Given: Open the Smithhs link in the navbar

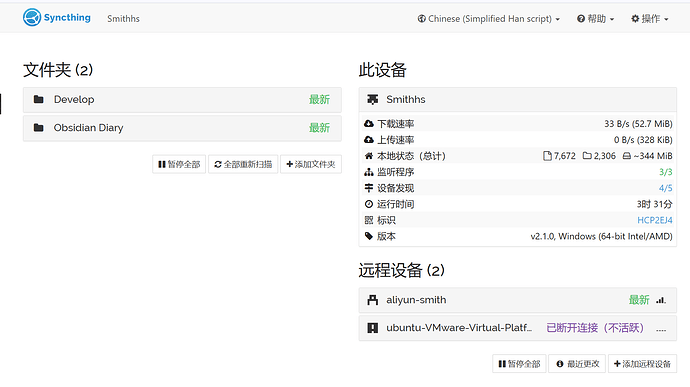Looking at the screenshot, I should pos(123,18).
